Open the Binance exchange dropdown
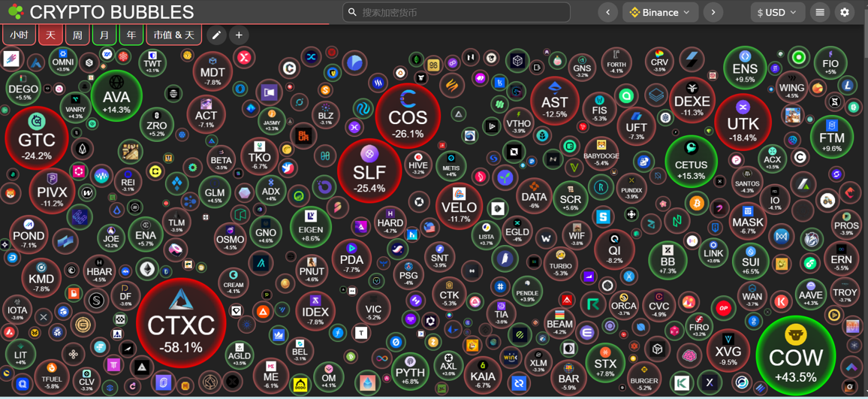Image resolution: width=868 pixels, height=399 pixels. tap(661, 12)
